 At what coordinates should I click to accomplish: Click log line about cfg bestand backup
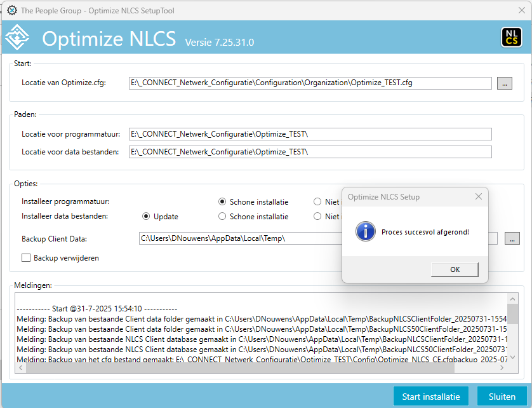pyautogui.click(x=262, y=359)
